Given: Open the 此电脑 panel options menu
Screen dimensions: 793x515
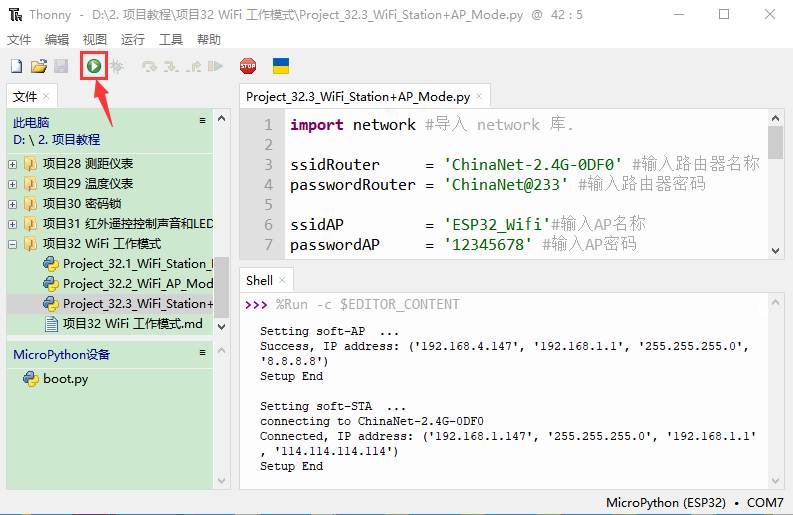Looking at the screenshot, I should point(203,121).
